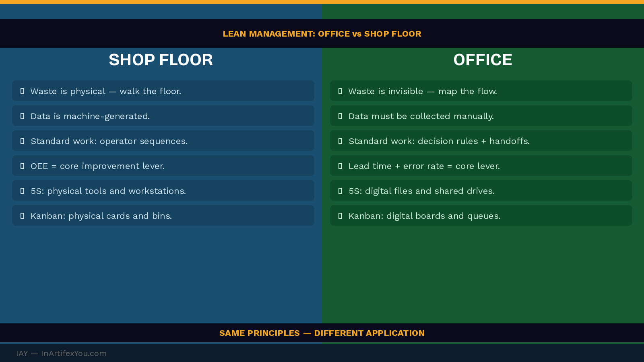Click 'OEE = core improvement lever.' row
644x362 pixels.
coord(163,166)
